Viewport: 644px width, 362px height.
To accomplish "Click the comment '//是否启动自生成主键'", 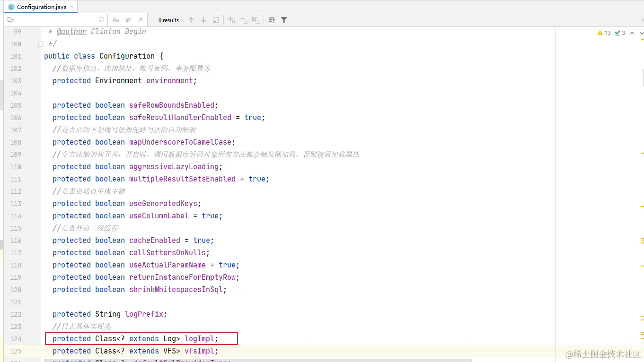I will [x=89, y=191].
